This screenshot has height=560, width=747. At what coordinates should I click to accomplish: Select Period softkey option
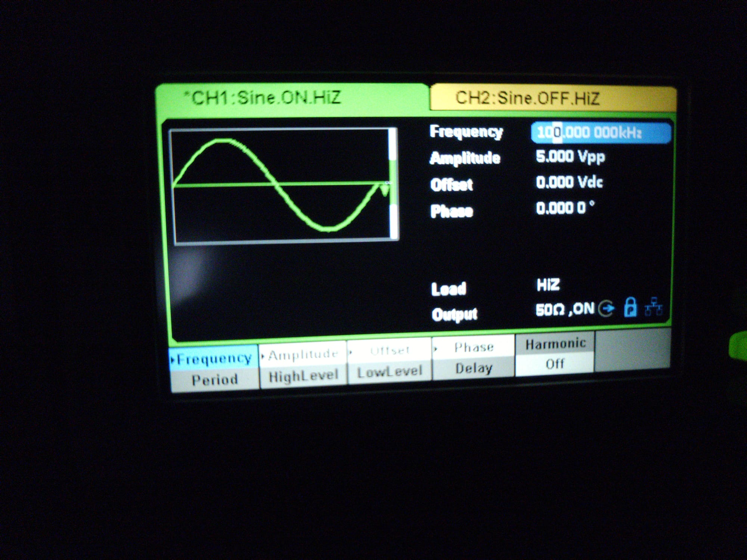click(215, 380)
